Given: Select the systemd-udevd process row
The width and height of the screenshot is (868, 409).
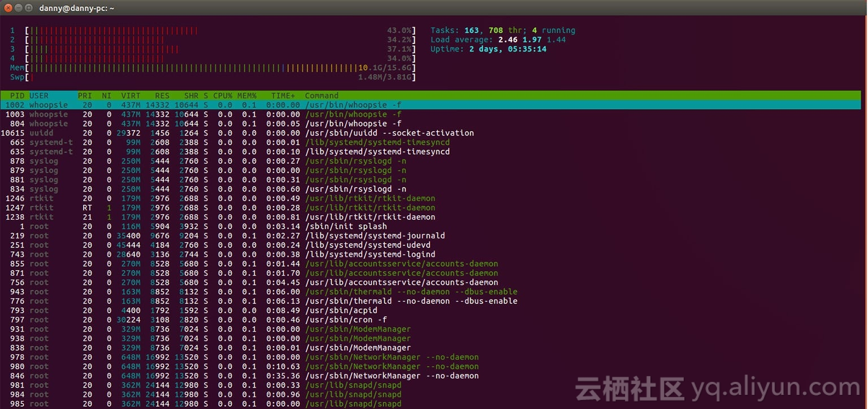Looking at the screenshot, I should click(x=431, y=245).
